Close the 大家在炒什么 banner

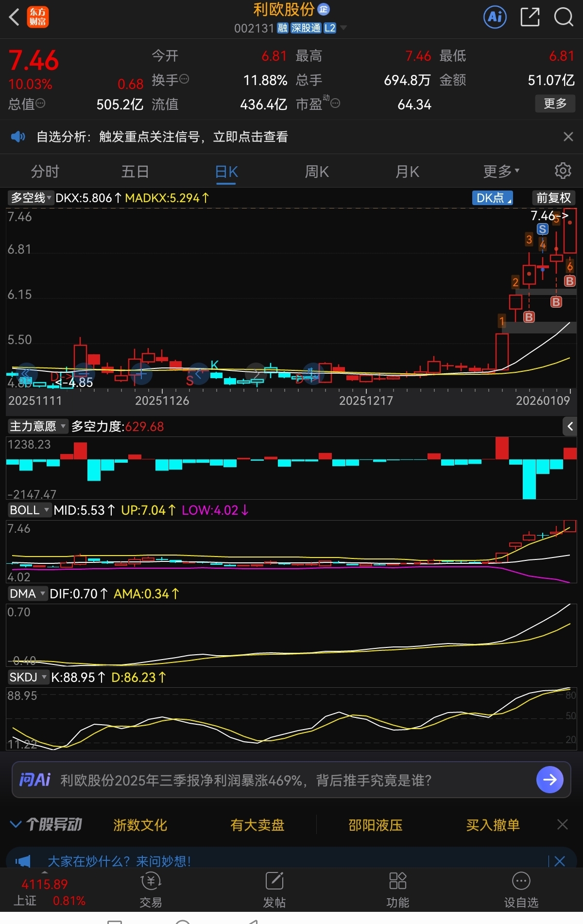point(560,861)
